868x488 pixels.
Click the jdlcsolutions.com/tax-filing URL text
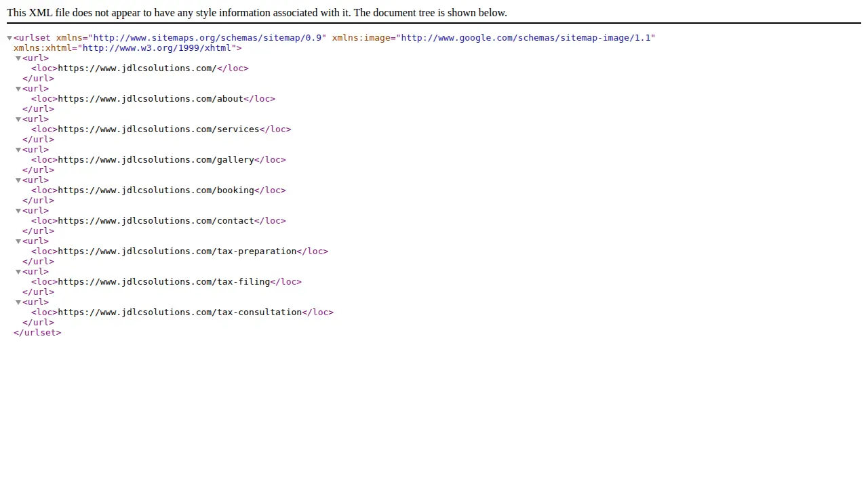click(x=164, y=282)
